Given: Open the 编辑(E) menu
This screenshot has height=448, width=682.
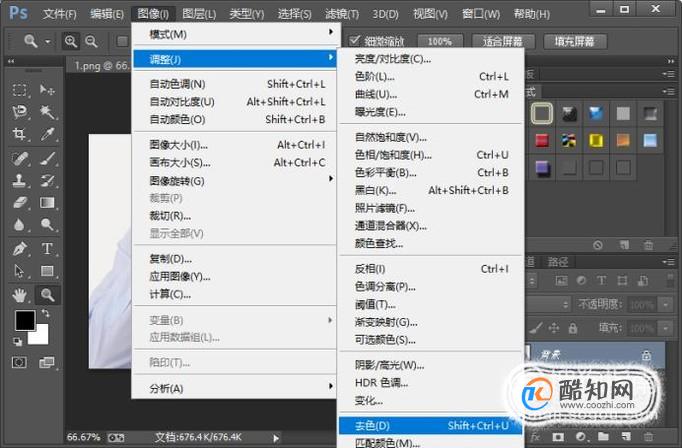Looking at the screenshot, I should point(107,14).
